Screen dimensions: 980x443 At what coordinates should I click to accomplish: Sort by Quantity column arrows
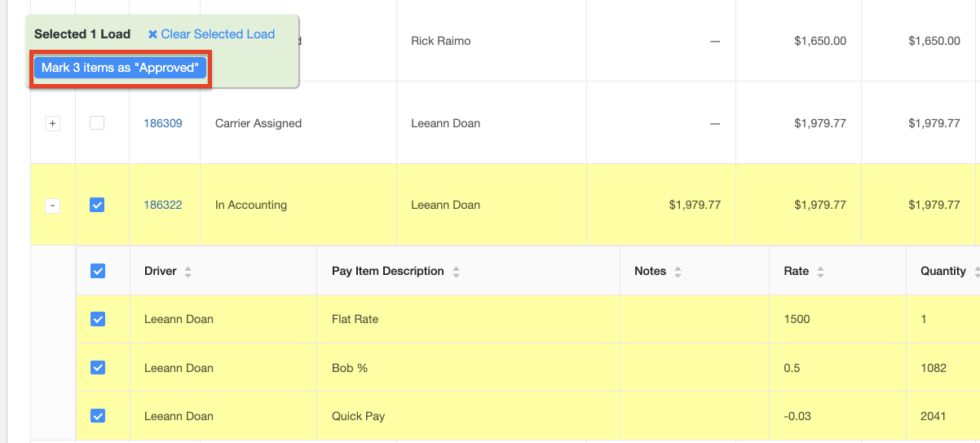click(x=977, y=272)
